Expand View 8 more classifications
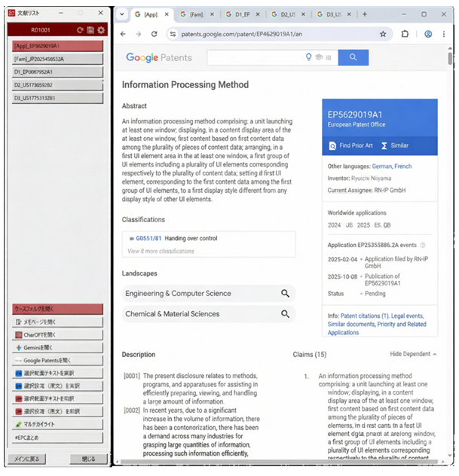Viewport: 459px width, 476px height. [x=161, y=251]
